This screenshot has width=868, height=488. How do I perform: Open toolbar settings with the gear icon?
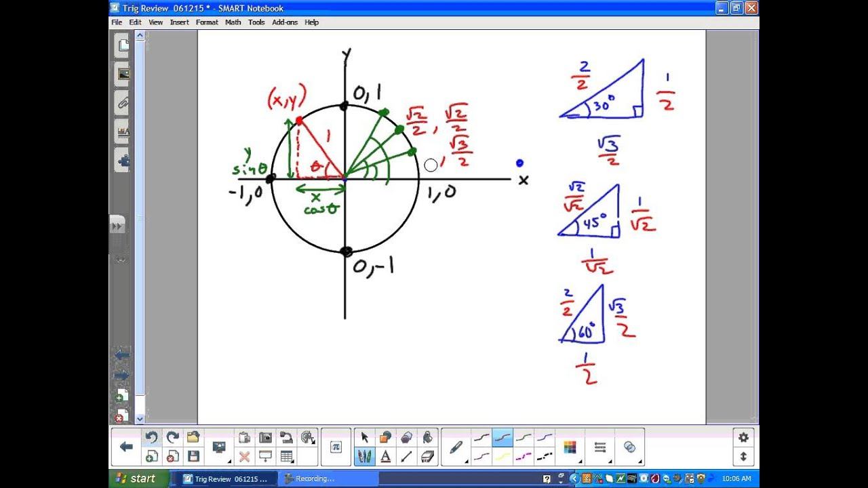point(743,437)
